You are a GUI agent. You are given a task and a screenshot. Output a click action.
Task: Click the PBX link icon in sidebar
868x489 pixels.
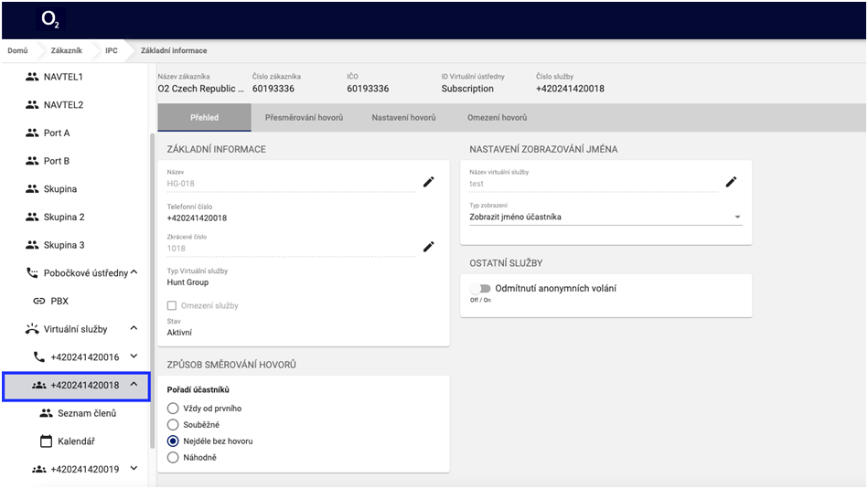click(38, 301)
